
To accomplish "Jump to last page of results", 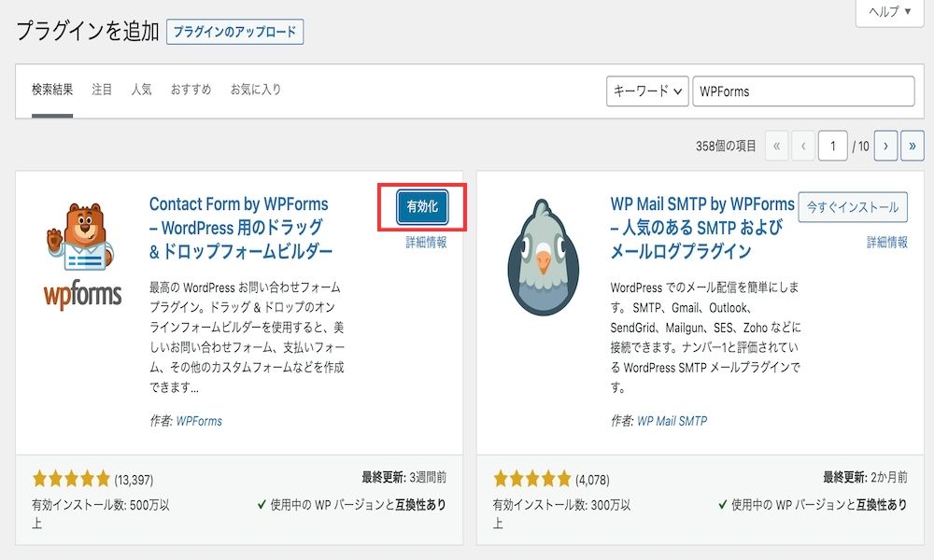I will coord(912,146).
